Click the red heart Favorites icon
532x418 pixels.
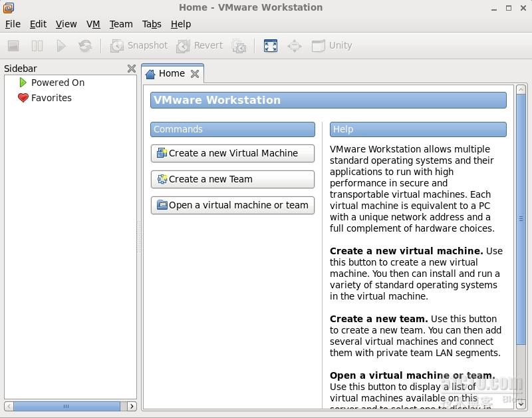23,98
